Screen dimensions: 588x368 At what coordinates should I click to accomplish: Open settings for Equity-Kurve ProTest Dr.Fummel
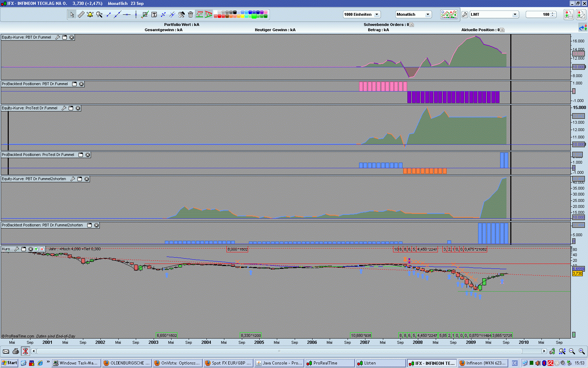tap(64, 108)
